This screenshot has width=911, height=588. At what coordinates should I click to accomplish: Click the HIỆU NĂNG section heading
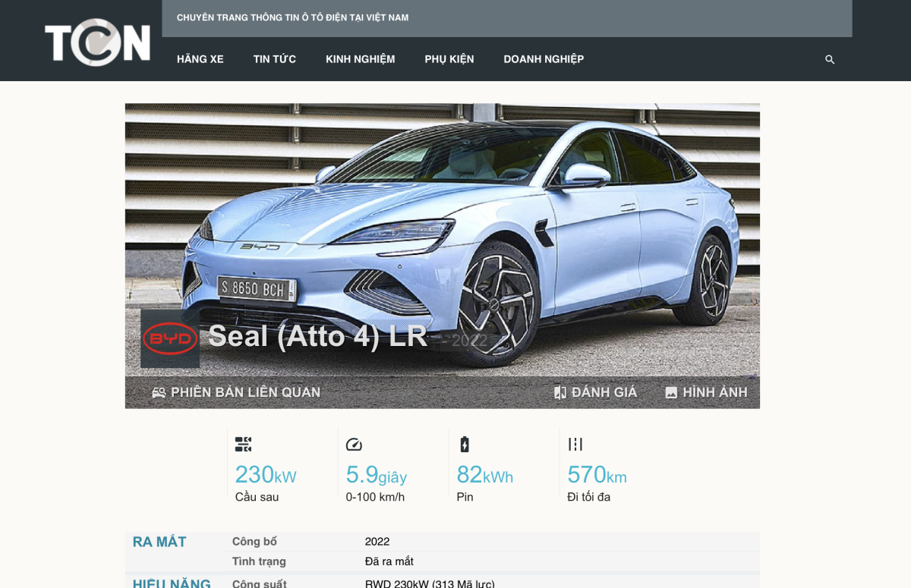point(172,583)
